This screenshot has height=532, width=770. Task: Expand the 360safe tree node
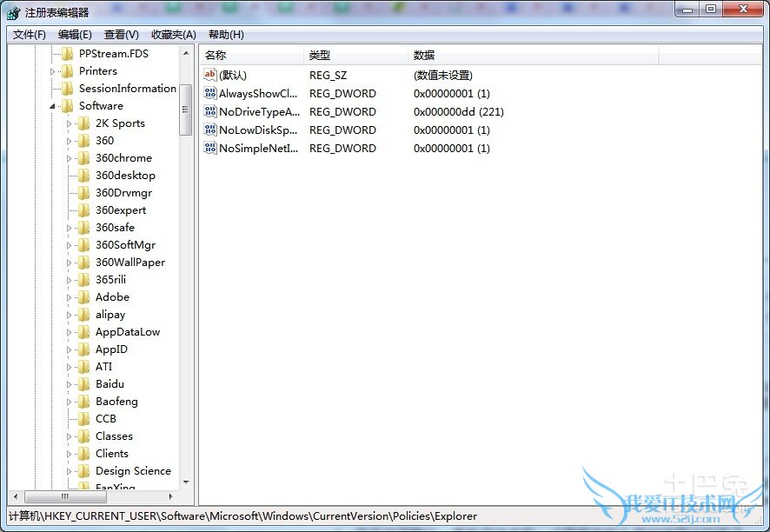70,228
